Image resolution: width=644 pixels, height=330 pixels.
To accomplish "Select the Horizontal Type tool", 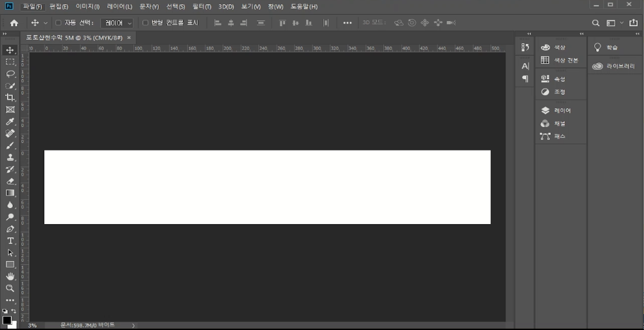I will coord(10,241).
